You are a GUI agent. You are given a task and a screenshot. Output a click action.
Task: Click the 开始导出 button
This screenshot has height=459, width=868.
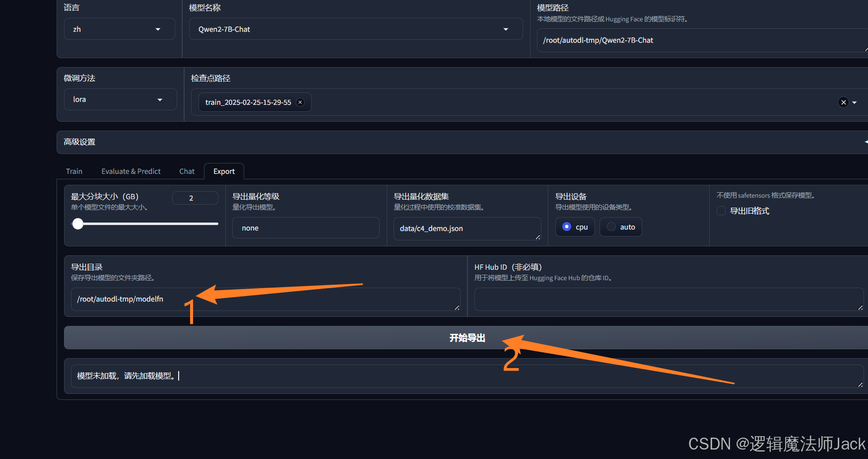pos(467,338)
